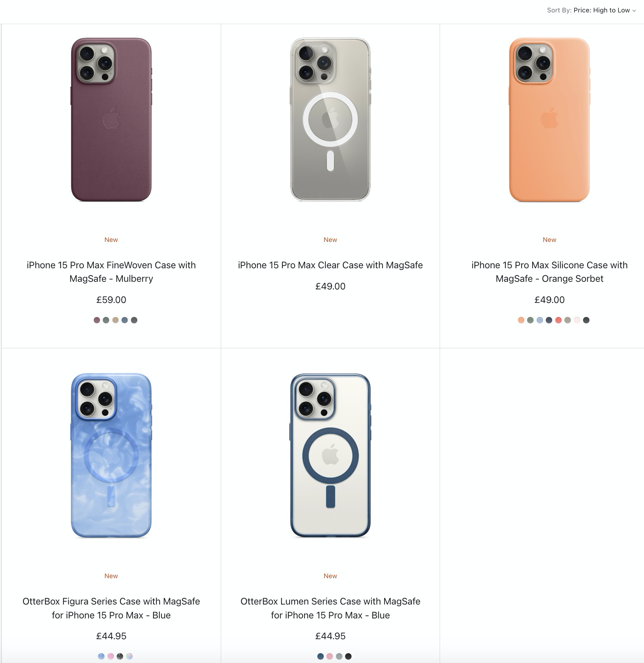Select the orange swatch under Silicone case
Screen dimensions: 644x663
click(x=521, y=320)
